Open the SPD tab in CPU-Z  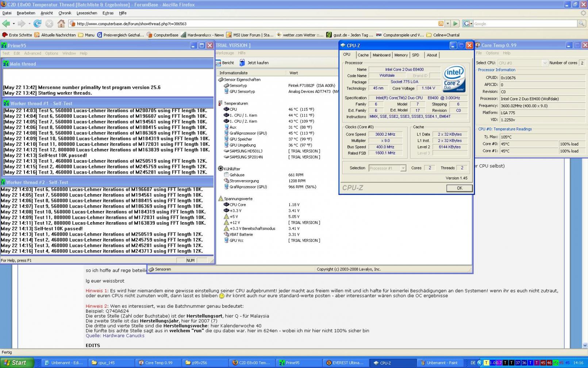click(x=416, y=55)
